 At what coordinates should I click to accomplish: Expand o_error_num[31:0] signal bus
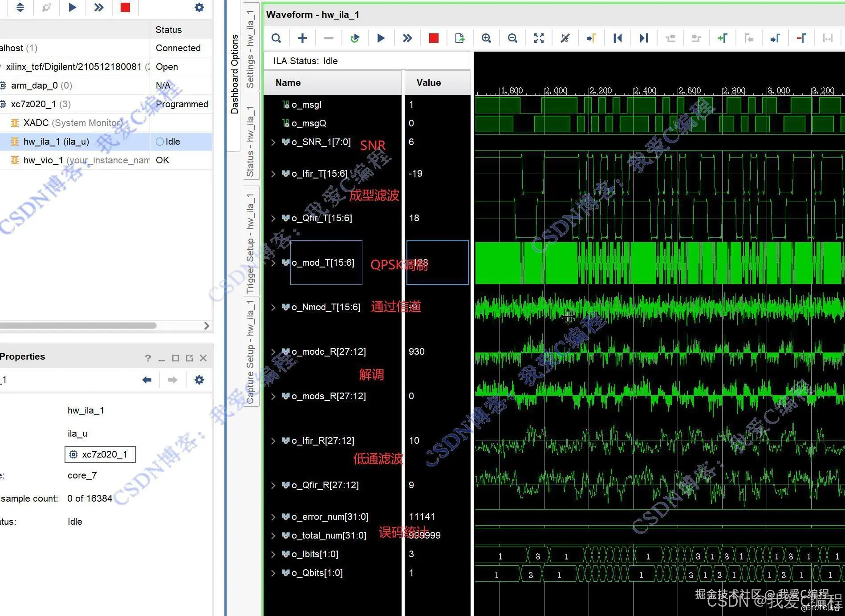273,517
